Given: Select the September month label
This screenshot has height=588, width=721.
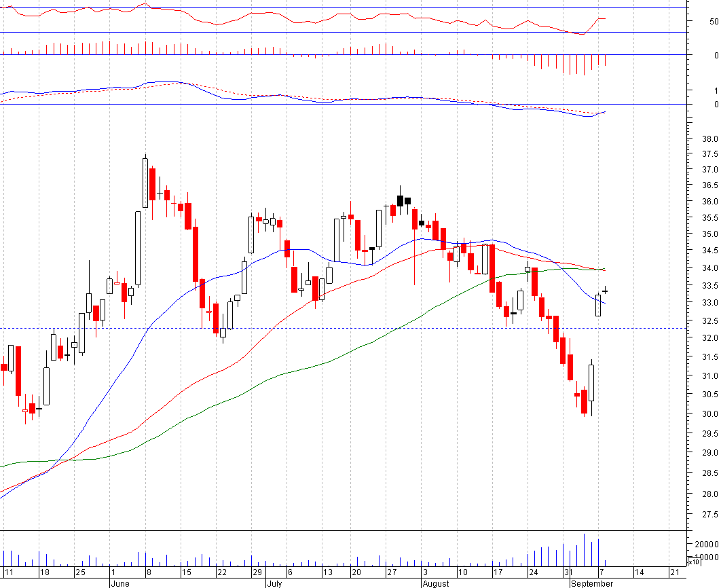Looking at the screenshot, I should [592, 584].
